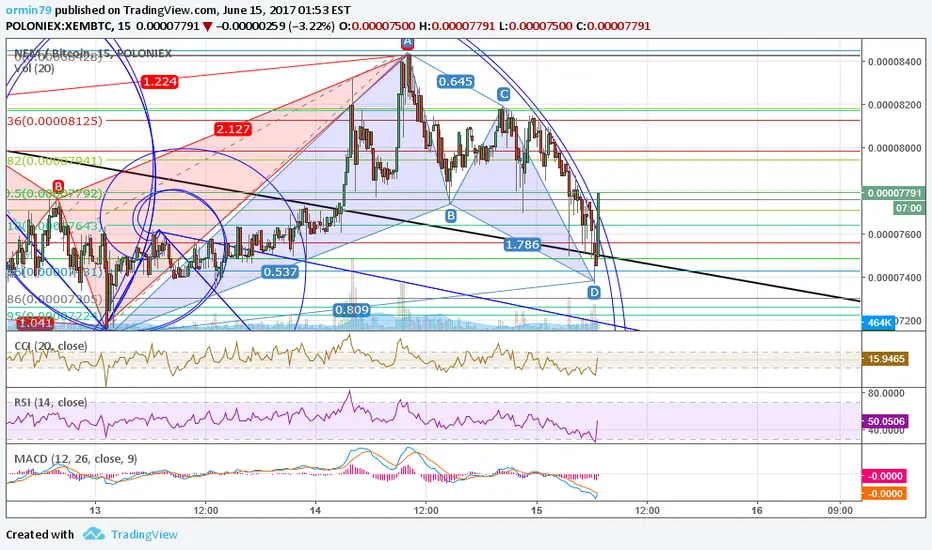Screen dimensions: 932x550
Task: Click the 0.00008200 price axis label
Action: (895, 105)
